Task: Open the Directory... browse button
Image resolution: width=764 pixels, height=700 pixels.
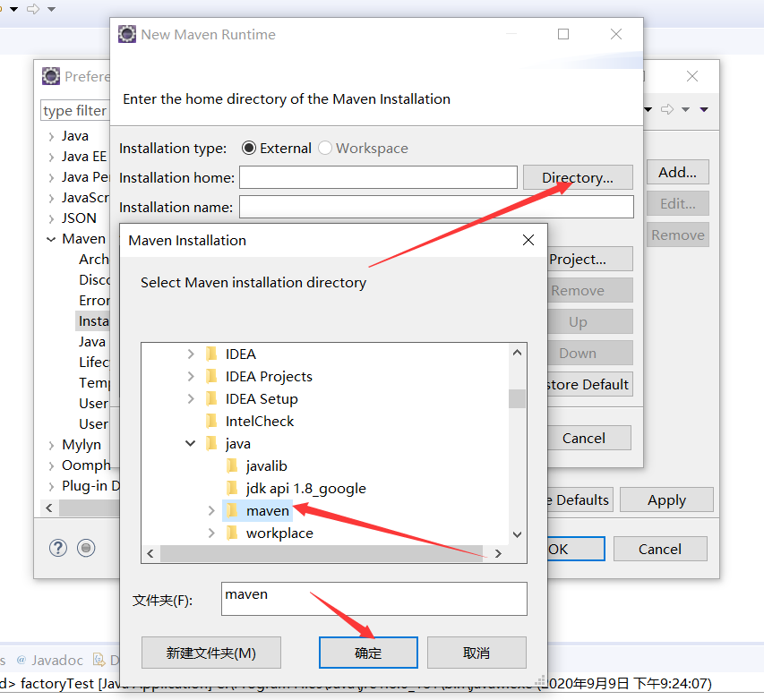Action: [578, 177]
